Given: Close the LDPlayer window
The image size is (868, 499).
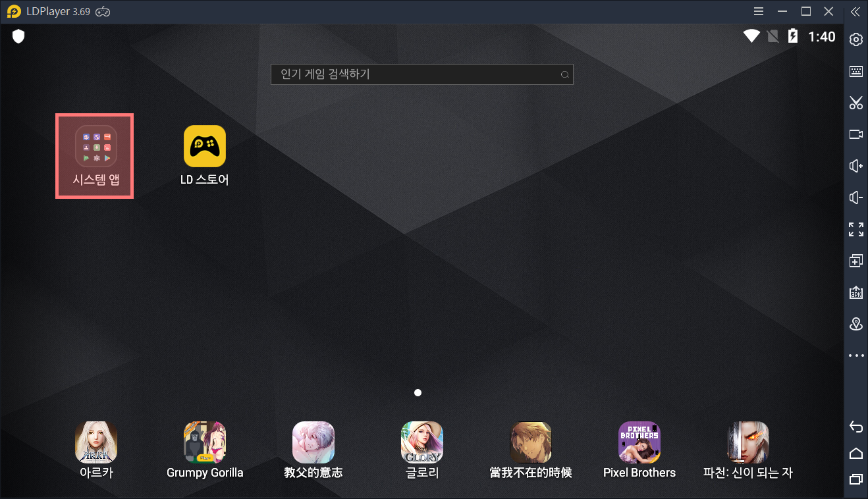Looking at the screenshot, I should click(829, 11).
